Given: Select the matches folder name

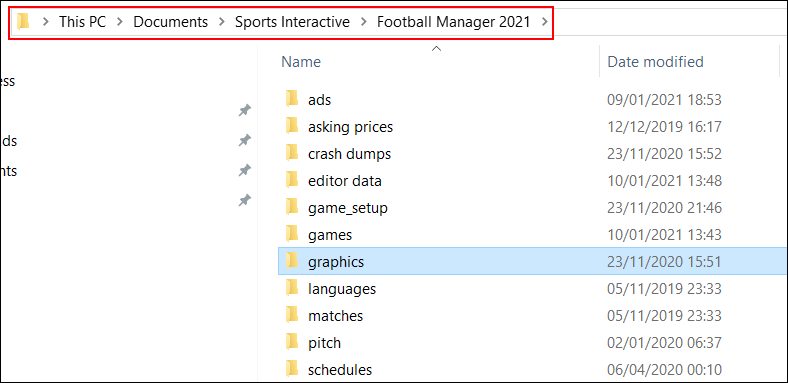Looking at the screenshot, I should [335, 316].
